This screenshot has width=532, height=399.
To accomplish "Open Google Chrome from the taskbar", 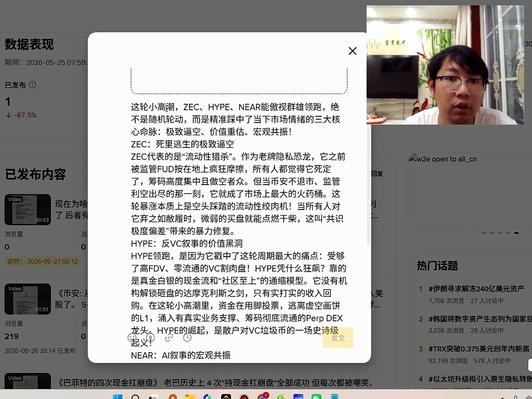I will 262,396.
